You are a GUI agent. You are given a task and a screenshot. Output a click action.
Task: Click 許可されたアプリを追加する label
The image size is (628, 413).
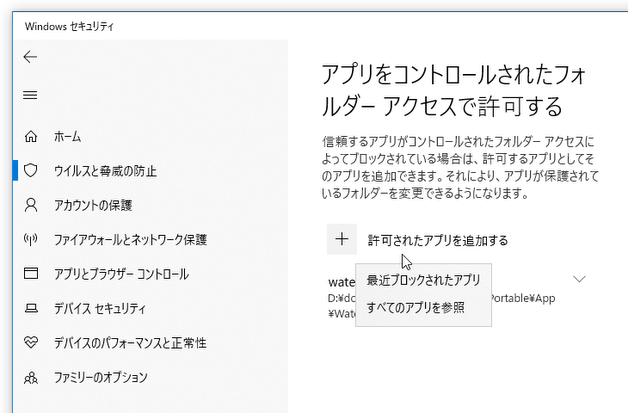point(438,240)
